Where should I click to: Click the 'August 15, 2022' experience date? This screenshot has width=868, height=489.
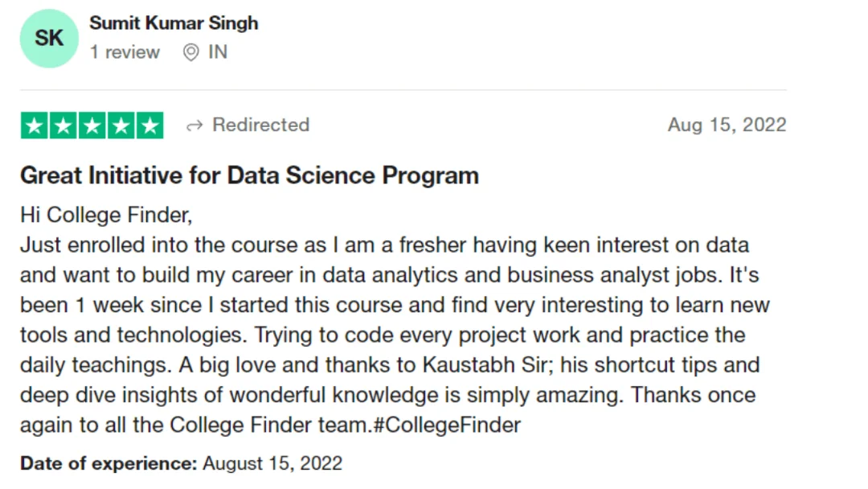point(272,463)
